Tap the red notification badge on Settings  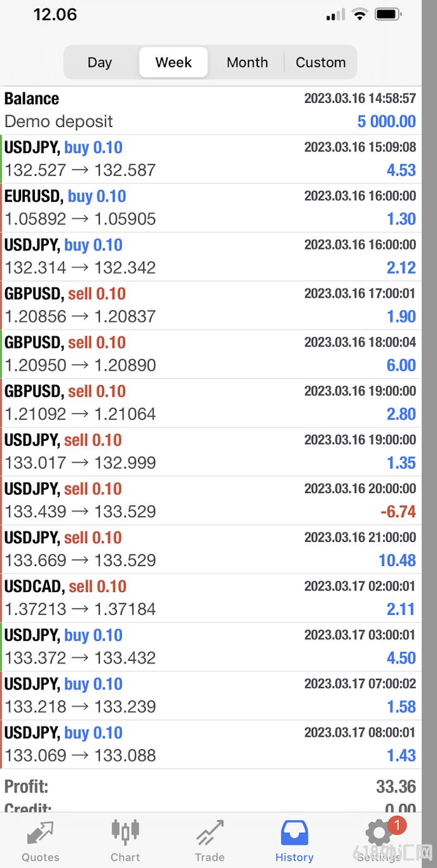(396, 825)
